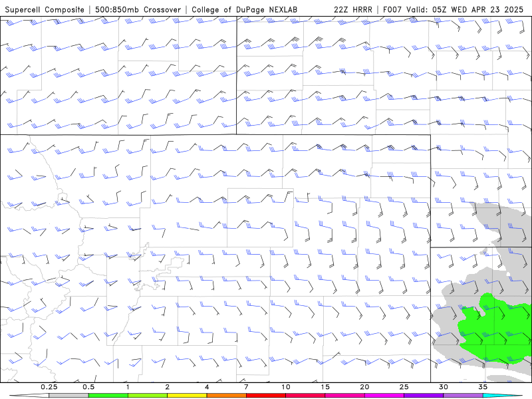Click 'F007 Valid: 05Z WED APR 23 2025'
Image resolution: width=532 pixels, height=399 pixels.
coord(453,9)
